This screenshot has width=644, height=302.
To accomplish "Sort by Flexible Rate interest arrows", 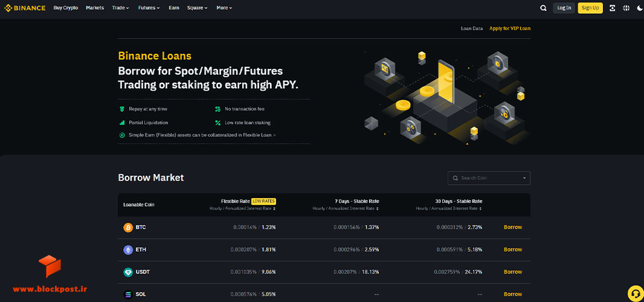I will pos(274,209).
